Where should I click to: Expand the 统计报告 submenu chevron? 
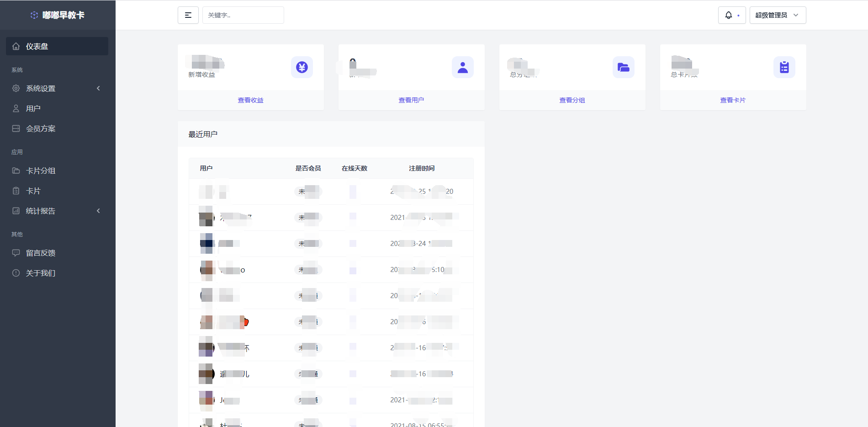click(x=98, y=210)
